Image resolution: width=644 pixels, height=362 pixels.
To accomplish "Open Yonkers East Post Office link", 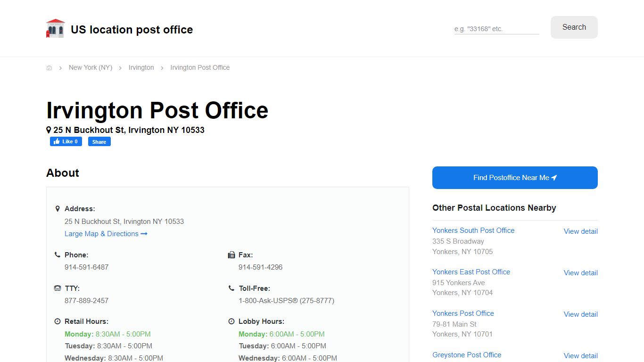I will 471,272.
